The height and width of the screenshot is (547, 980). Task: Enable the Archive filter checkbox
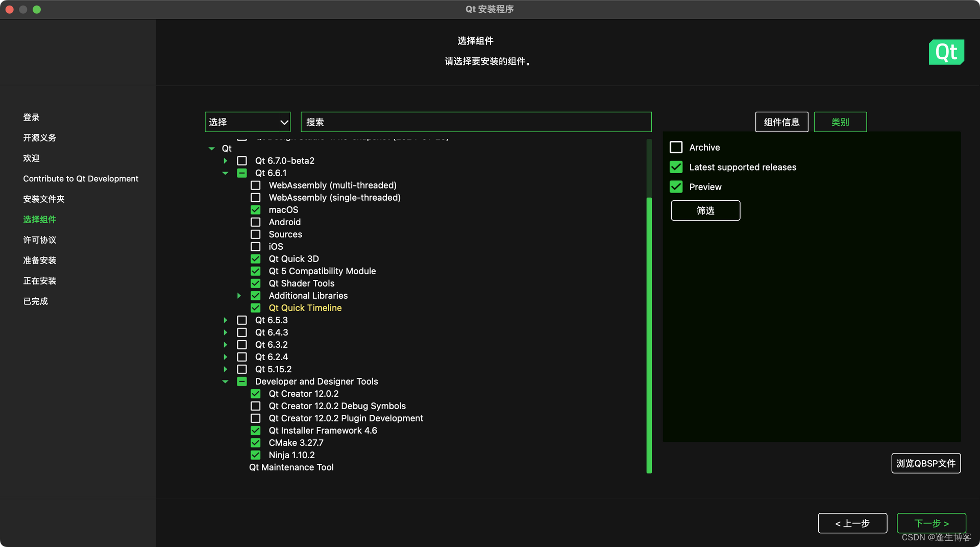(x=676, y=147)
